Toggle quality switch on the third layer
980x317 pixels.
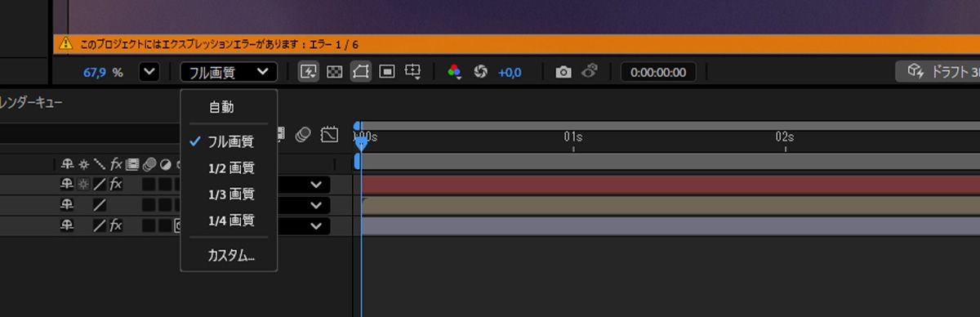(100, 225)
